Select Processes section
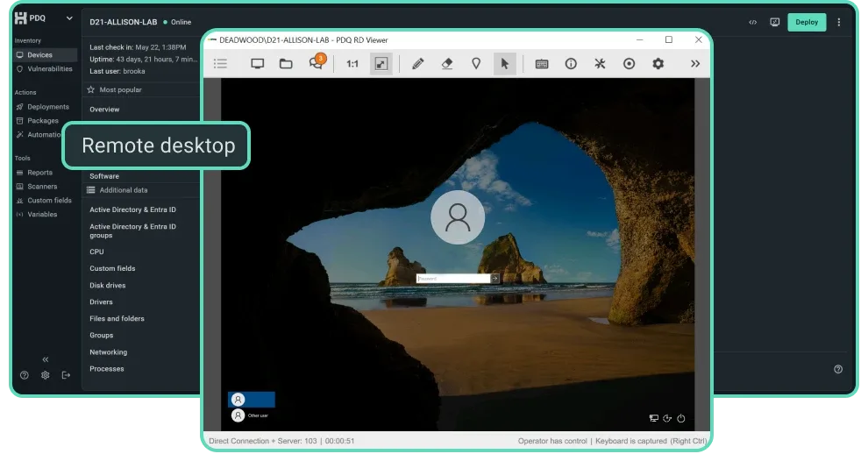This screenshot has height=454, width=868. point(107,369)
